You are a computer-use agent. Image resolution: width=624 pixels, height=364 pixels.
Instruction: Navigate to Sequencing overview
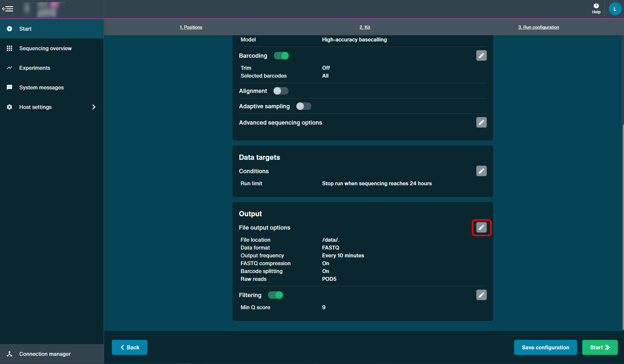pyautogui.click(x=45, y=48)
